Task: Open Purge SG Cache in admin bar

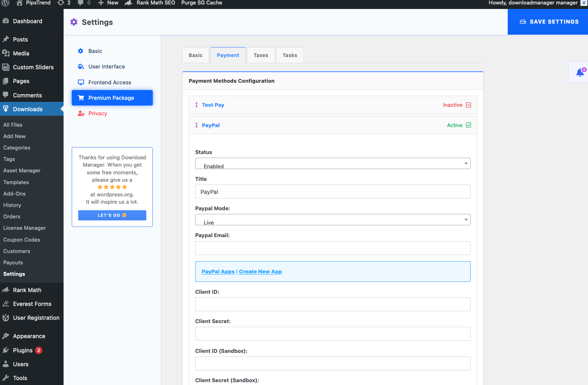Action: coord(202,3)
